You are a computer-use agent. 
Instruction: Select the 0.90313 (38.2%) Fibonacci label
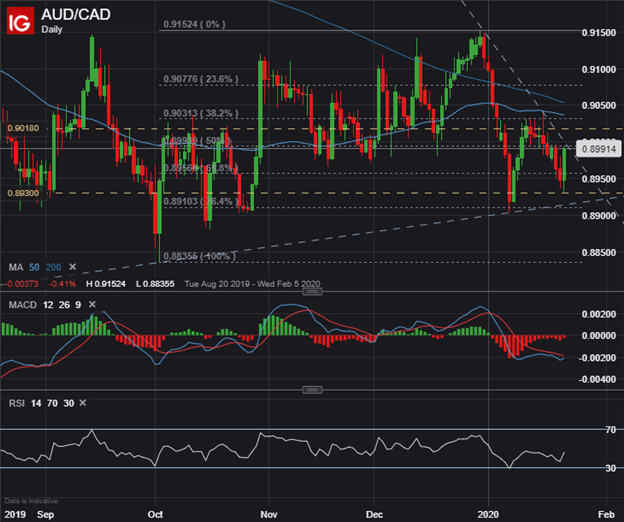click(x=201, y=113)
